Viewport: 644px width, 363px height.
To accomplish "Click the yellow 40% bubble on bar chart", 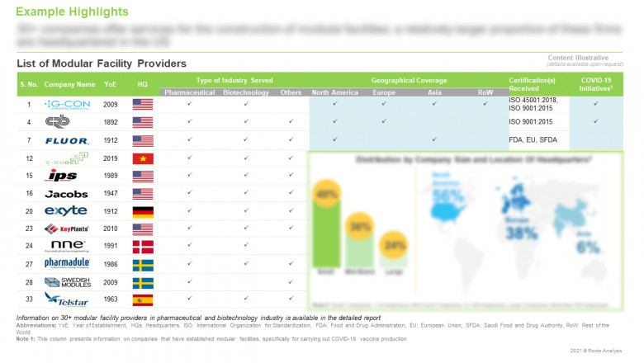I will click(329, 195).
